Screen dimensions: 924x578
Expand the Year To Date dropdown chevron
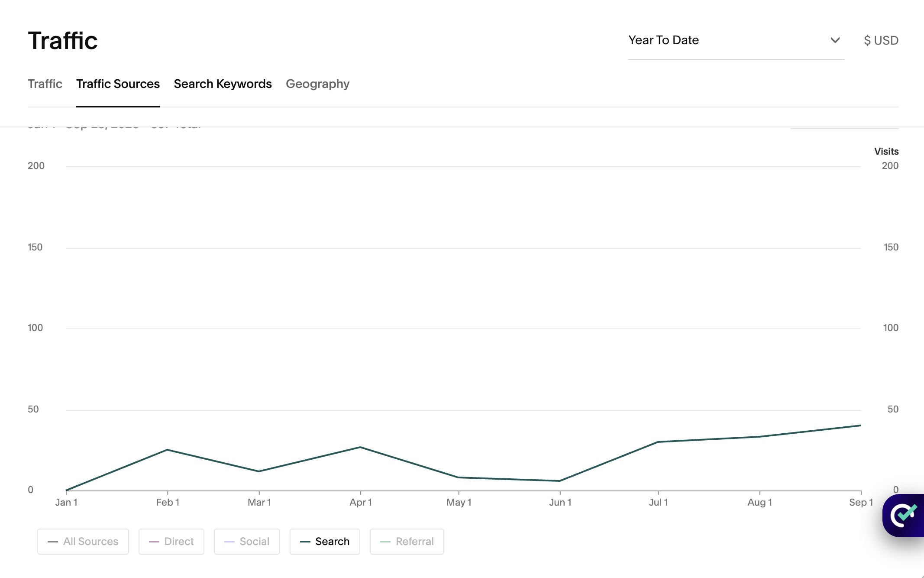click(835, 40)
